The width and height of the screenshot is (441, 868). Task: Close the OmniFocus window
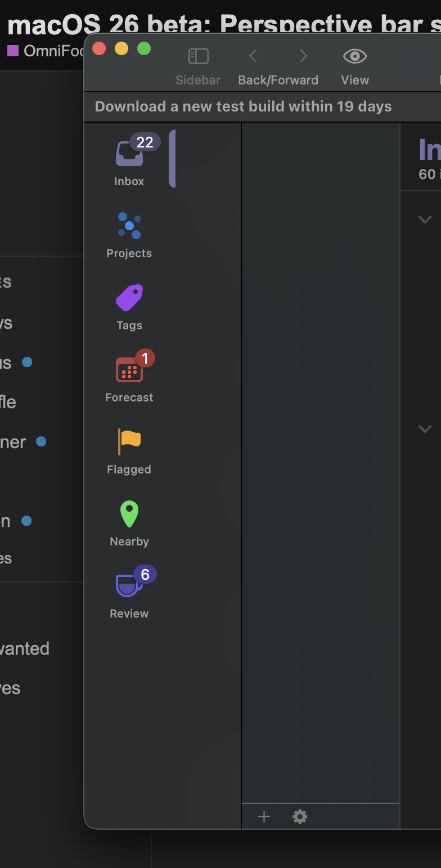99,48
